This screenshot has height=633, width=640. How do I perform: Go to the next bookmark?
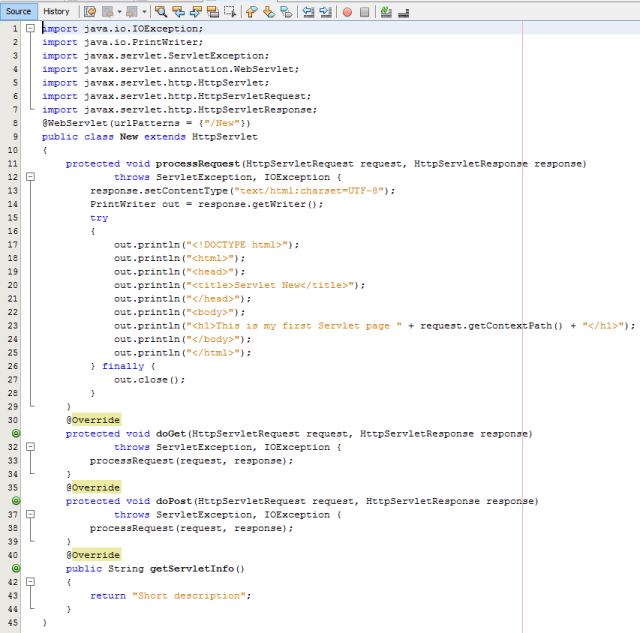point(268,11)
